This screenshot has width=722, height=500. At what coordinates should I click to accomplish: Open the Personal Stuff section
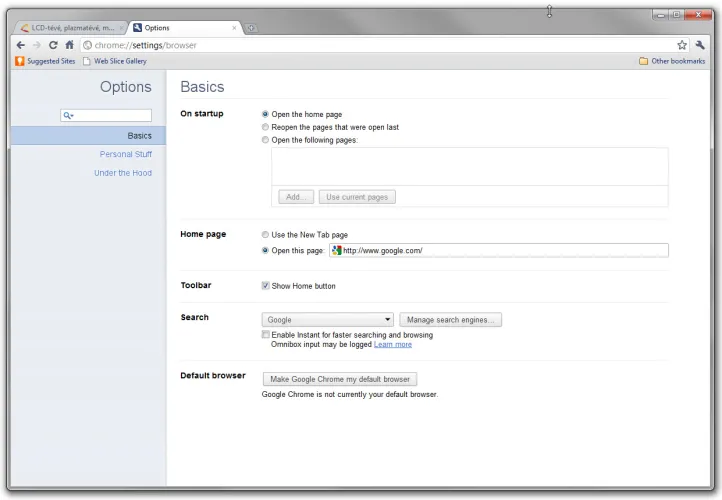point(126,154)
